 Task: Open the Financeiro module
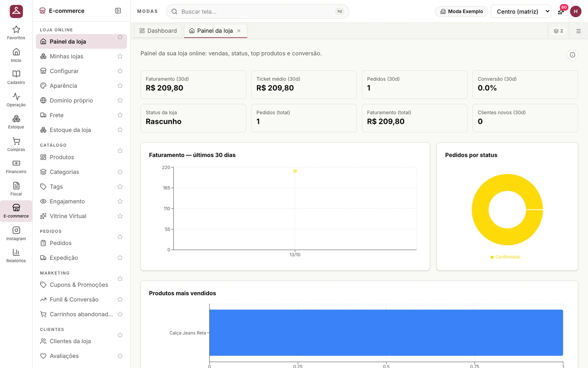click(16, 167)
